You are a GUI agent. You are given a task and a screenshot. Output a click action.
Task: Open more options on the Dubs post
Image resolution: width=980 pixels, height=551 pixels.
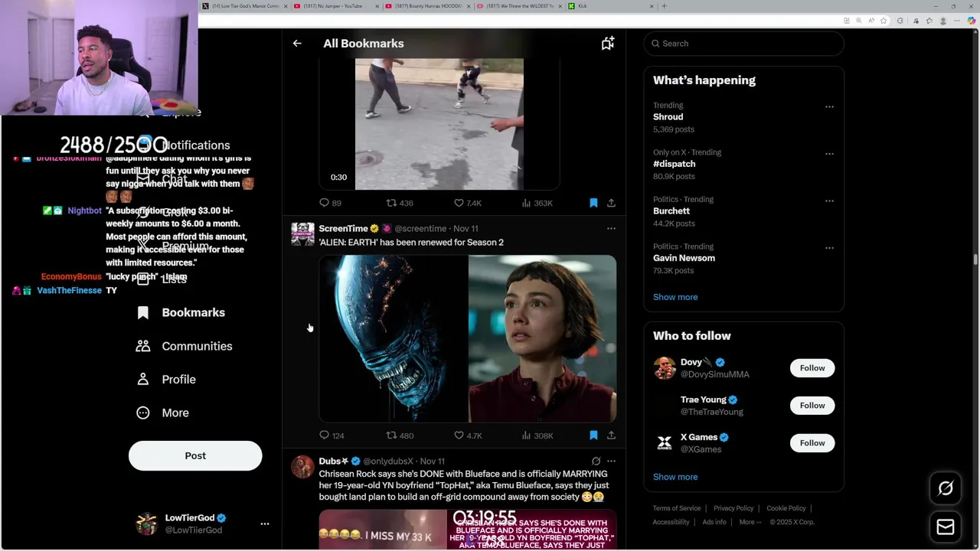[611, 461]
